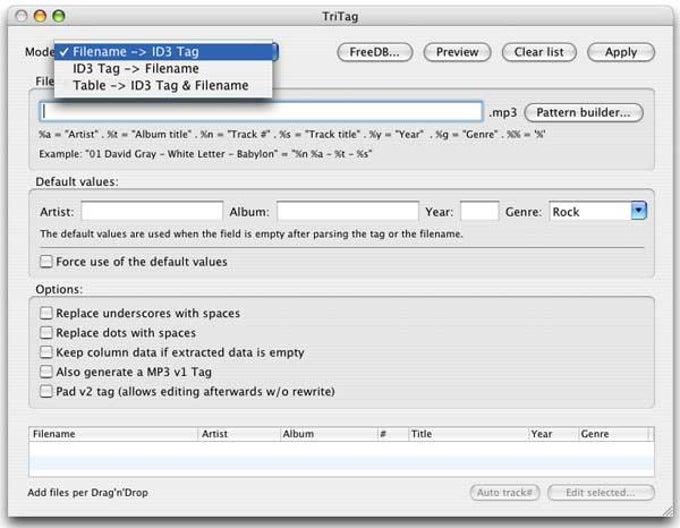
Task: Click the Genre combo box showing Rock
Action: pos(598,211)
